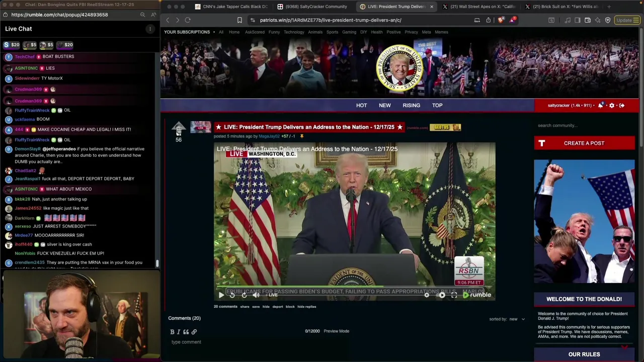Open the Memes subscription link
This screenshot has width=644, height=362.
point(441,32)
